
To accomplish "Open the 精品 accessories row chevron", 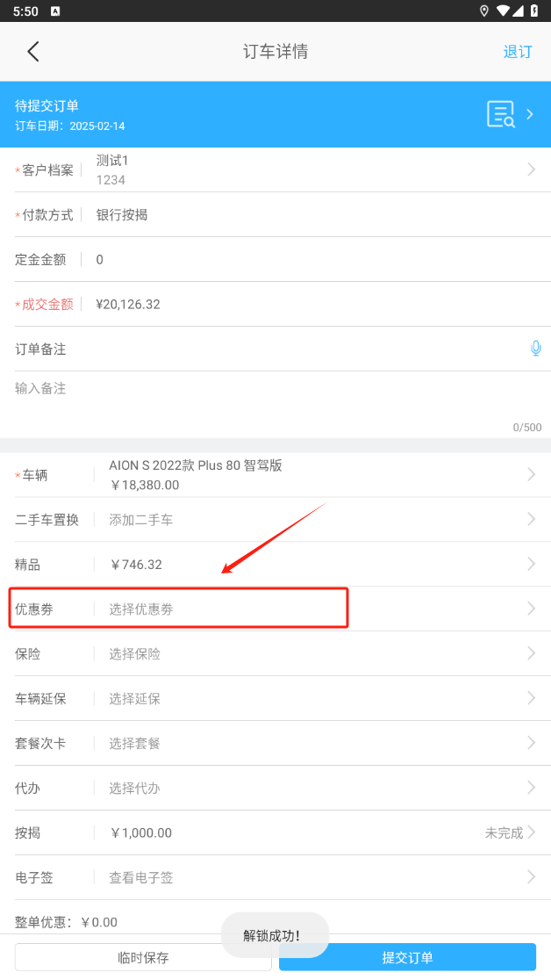I will [x=531, y=564].
